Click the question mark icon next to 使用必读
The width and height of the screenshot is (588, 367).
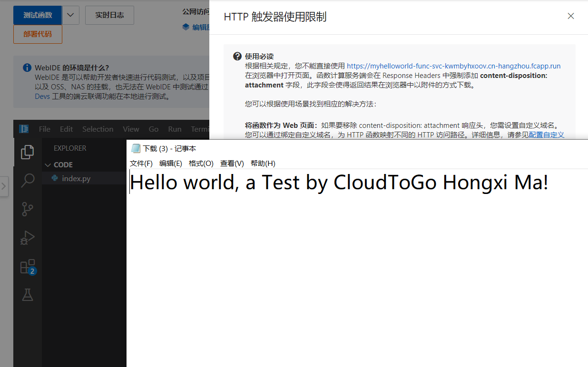(x=236, y=56)
